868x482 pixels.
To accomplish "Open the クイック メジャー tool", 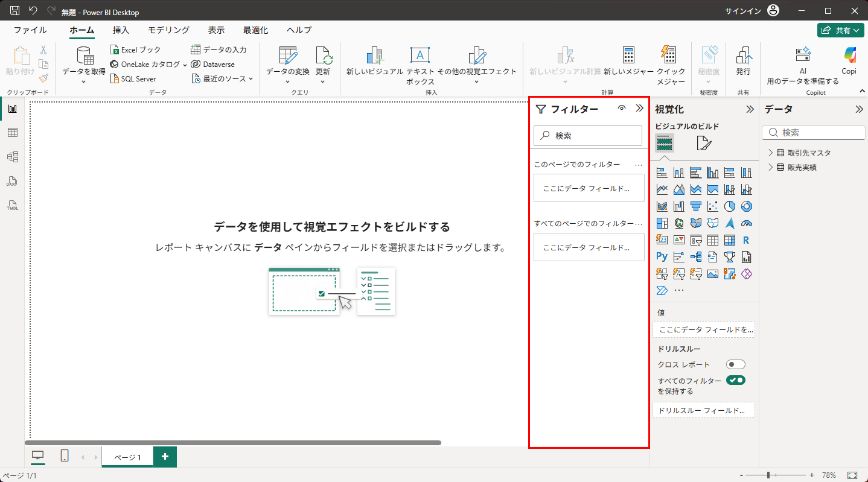I will (x=671, y=66).
